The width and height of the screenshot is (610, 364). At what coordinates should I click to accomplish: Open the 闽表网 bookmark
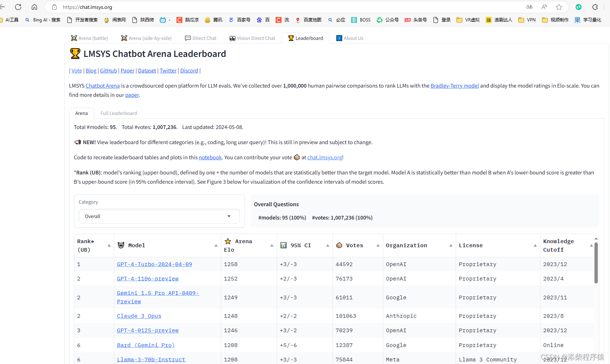[115, 20]
